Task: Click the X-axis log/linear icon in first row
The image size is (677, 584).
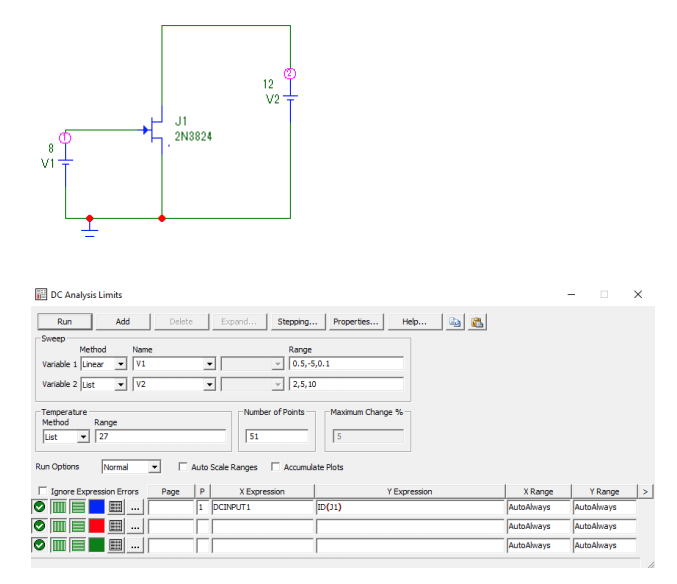Action: (x=59, y=507)
